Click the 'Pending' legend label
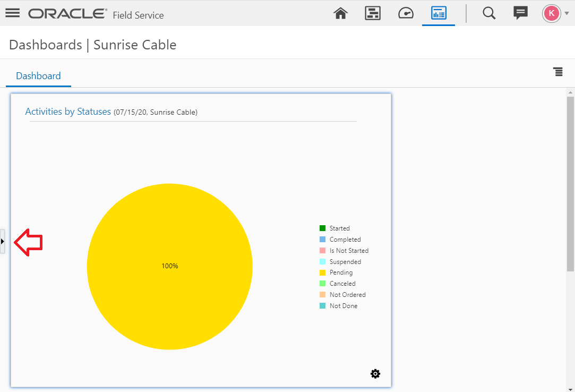The image size is (575, 392). pyautogui.click(x=341, y=272)
